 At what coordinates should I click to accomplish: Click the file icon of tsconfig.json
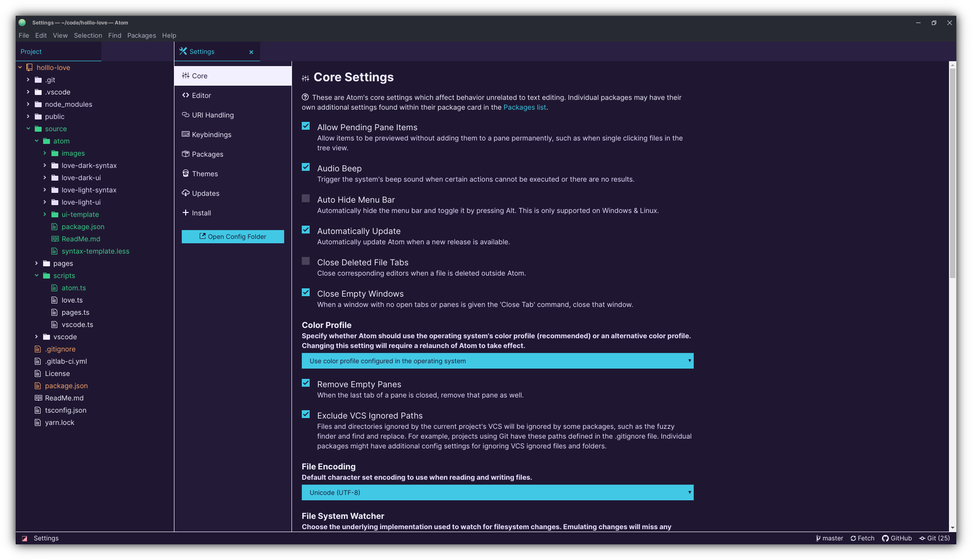[x=38, y=410]
